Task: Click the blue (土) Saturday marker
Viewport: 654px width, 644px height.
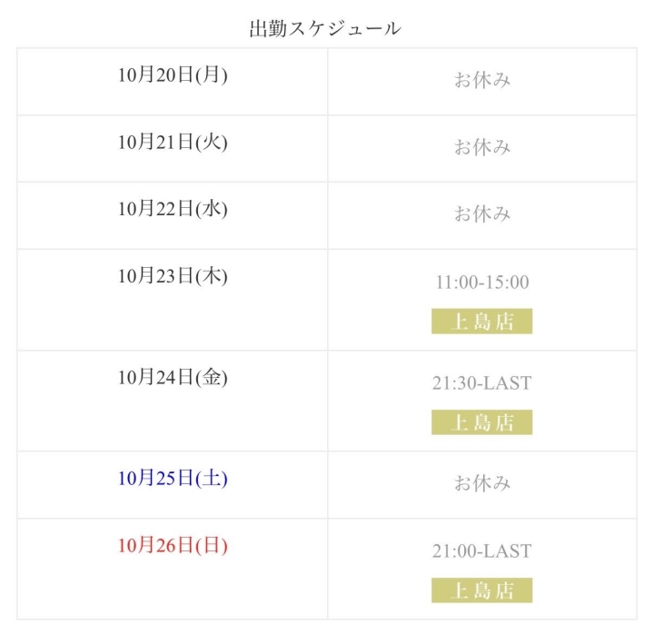Action: [x=212, y=479]
